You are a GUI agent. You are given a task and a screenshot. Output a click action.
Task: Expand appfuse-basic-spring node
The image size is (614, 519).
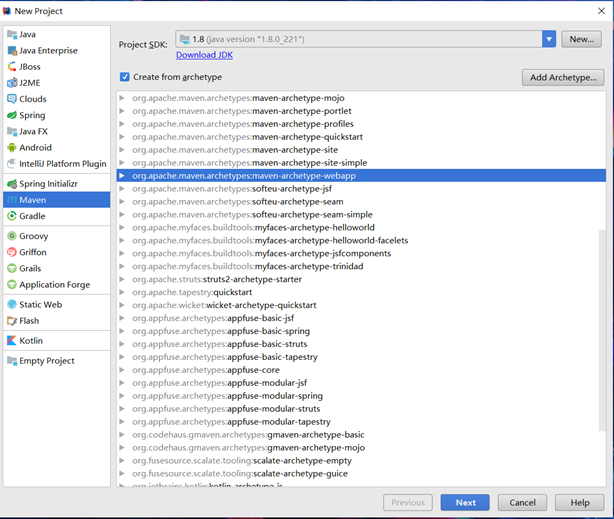tap(122, 331)
